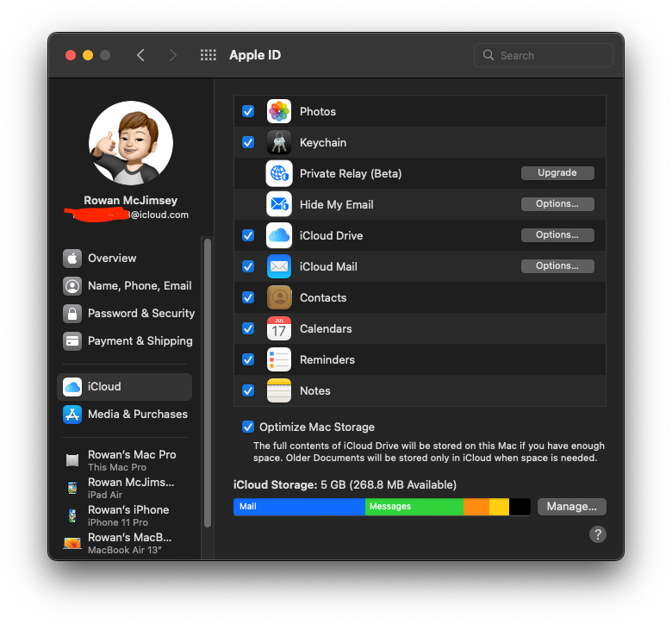Click the Private Relay globe icon
The image size is (672, 624).
click(278, 173)
